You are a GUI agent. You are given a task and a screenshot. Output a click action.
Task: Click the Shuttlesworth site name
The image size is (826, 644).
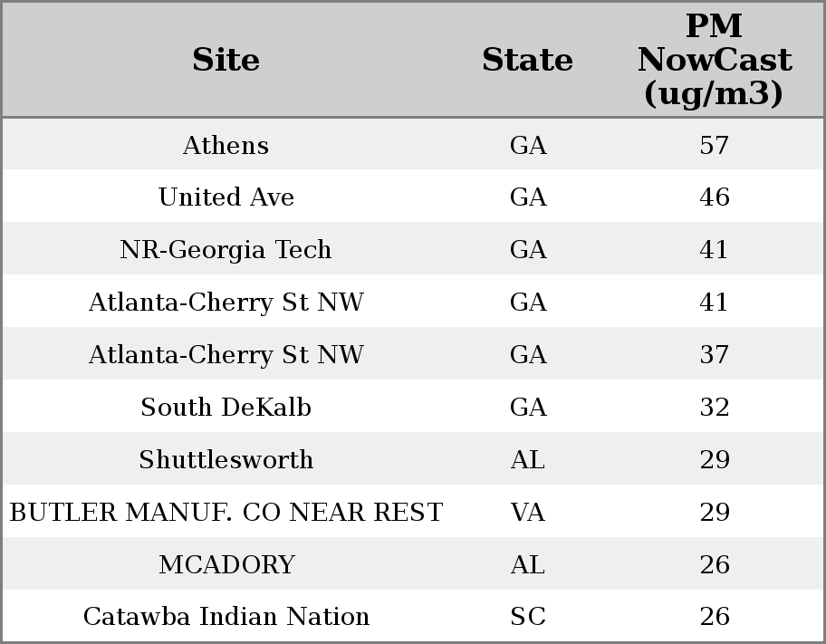click(x=226, y=460)
